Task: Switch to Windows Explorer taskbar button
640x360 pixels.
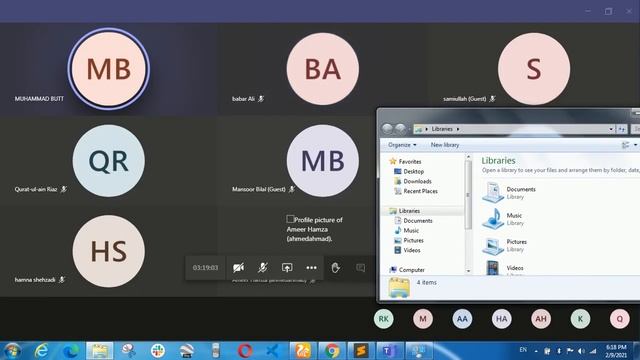Action: [x=100, y=350]
